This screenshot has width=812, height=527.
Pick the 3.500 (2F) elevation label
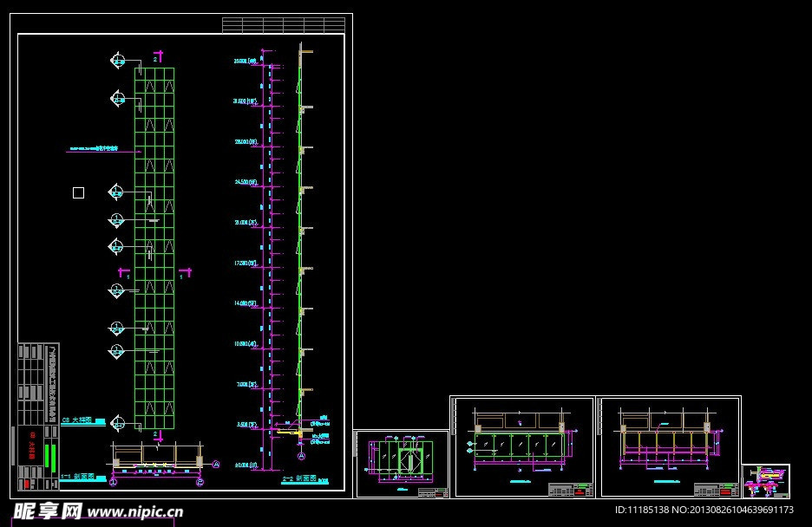coord(246,425)
